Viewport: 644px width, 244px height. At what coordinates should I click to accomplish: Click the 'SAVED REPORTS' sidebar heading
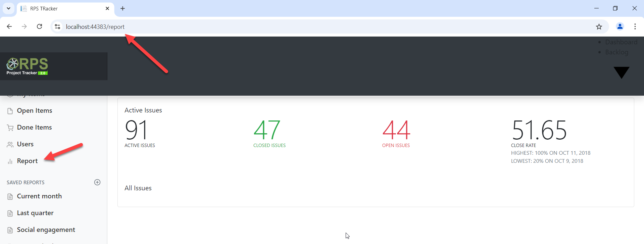[x=26, y=182]
